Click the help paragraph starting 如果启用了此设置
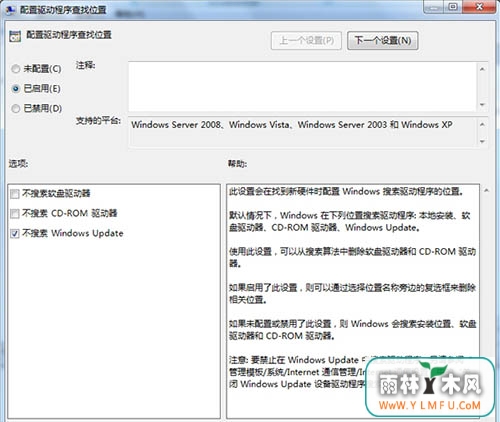 click(x=352, y=294)
